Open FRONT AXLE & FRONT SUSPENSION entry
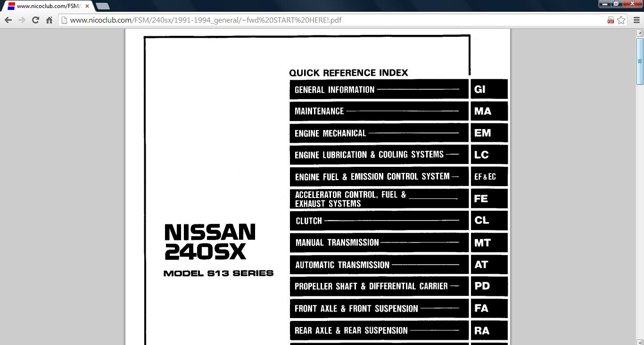 pos(379,308)
